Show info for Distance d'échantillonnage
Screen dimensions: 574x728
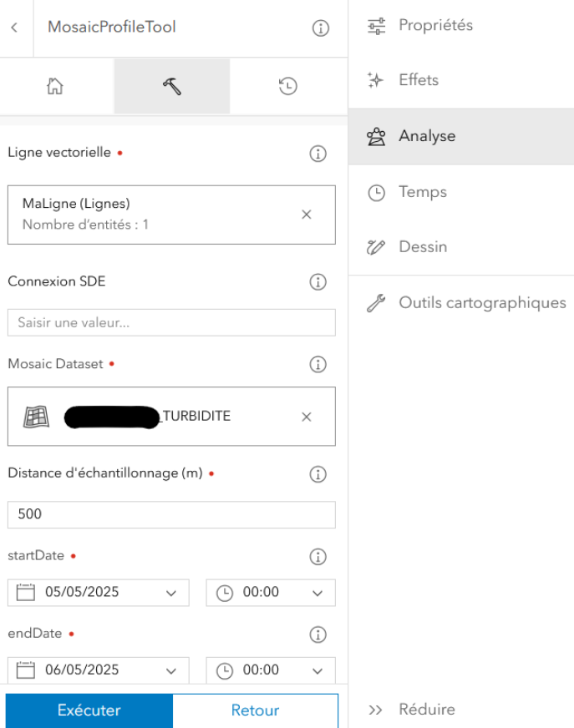tap(317, 474)
